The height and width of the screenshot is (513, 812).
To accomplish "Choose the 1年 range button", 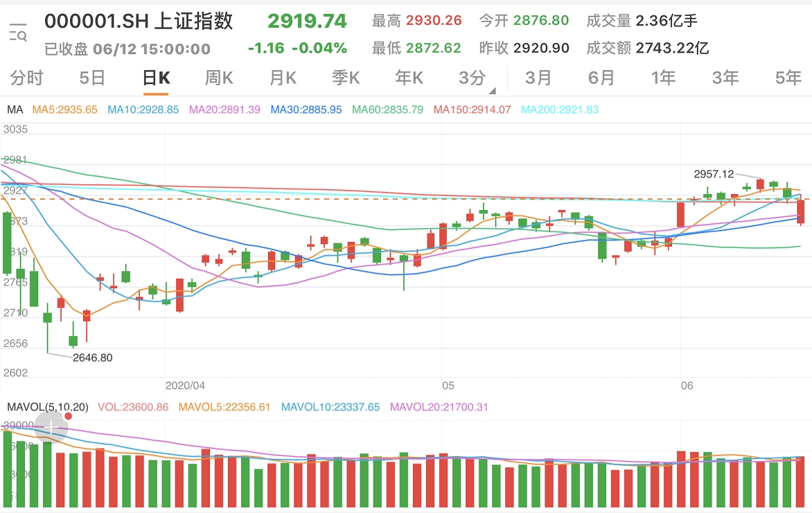I will [663, 78].
